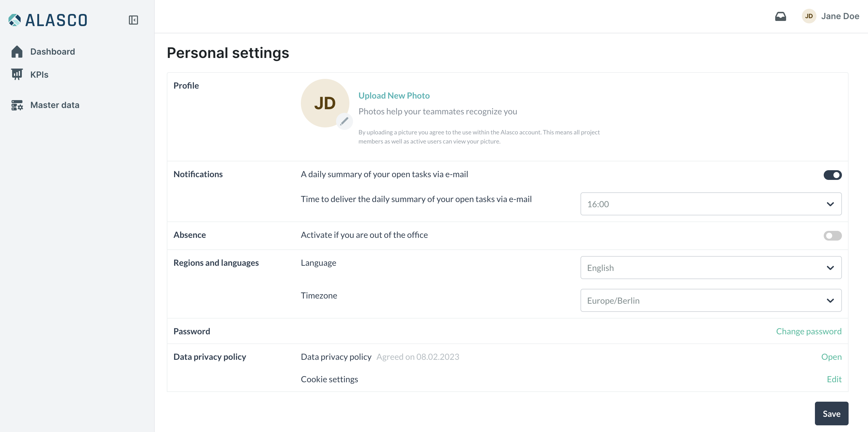Click the Personal settings heading

click(x=228, y=53)
